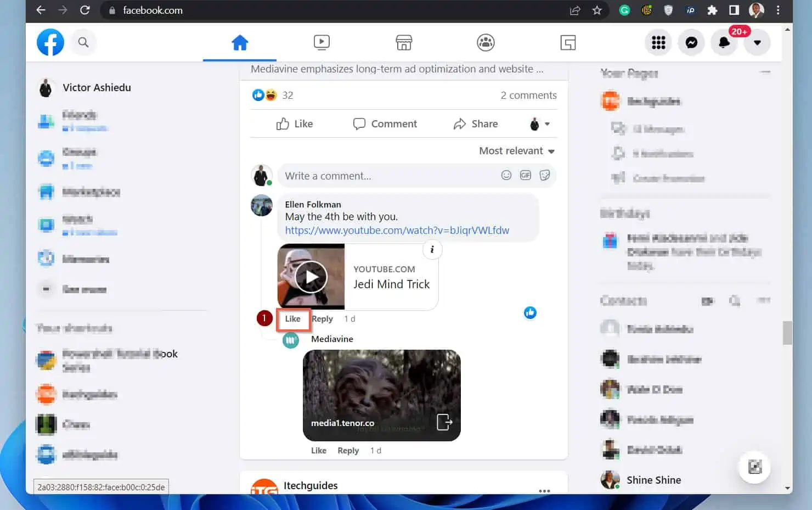The image size is (812, 510).
Task: Click Ellen Folkman's comment avatar
Action: click(262, 206)
